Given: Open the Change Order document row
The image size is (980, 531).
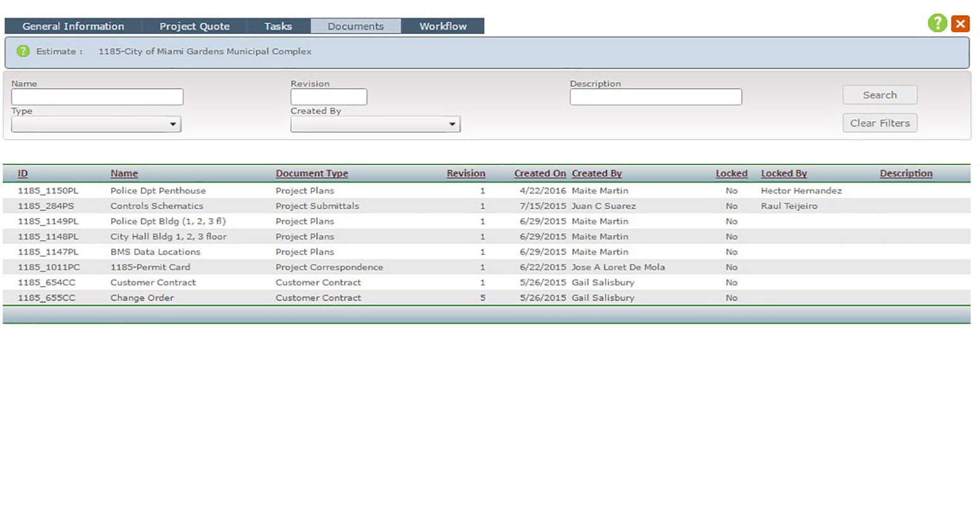Looking at the screenshot, I should [142, 298].
